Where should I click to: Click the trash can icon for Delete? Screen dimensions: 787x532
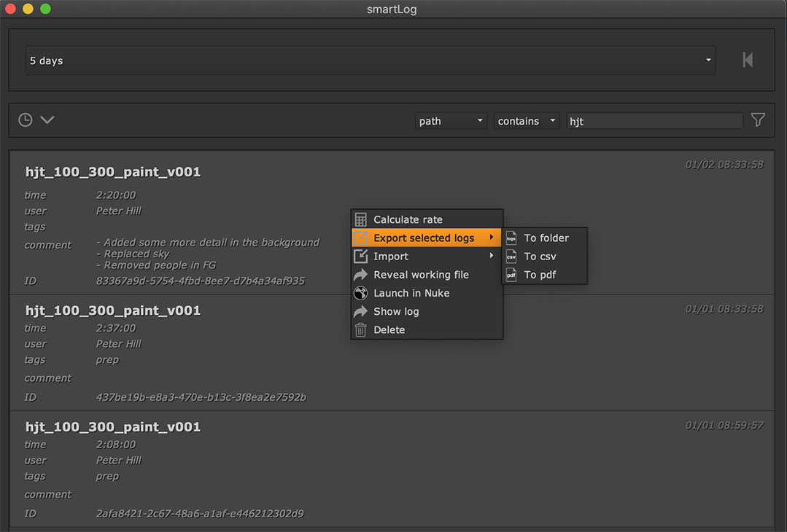coord(361,330)
